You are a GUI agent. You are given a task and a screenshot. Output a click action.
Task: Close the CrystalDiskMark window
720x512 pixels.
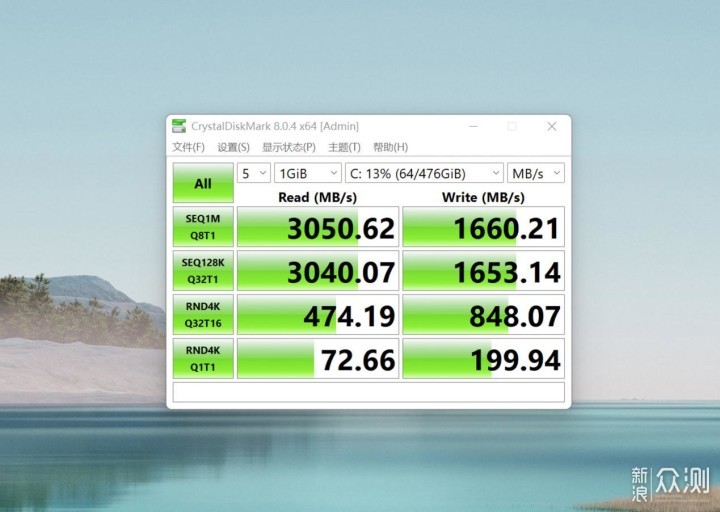(x=552, y=126)
